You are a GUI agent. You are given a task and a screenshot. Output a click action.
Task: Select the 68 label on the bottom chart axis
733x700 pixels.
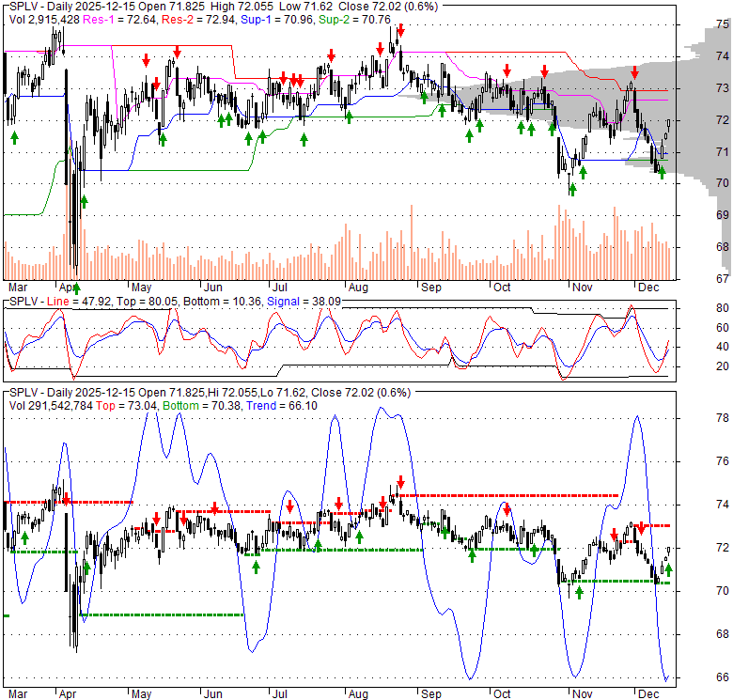[x=723, y=634]
